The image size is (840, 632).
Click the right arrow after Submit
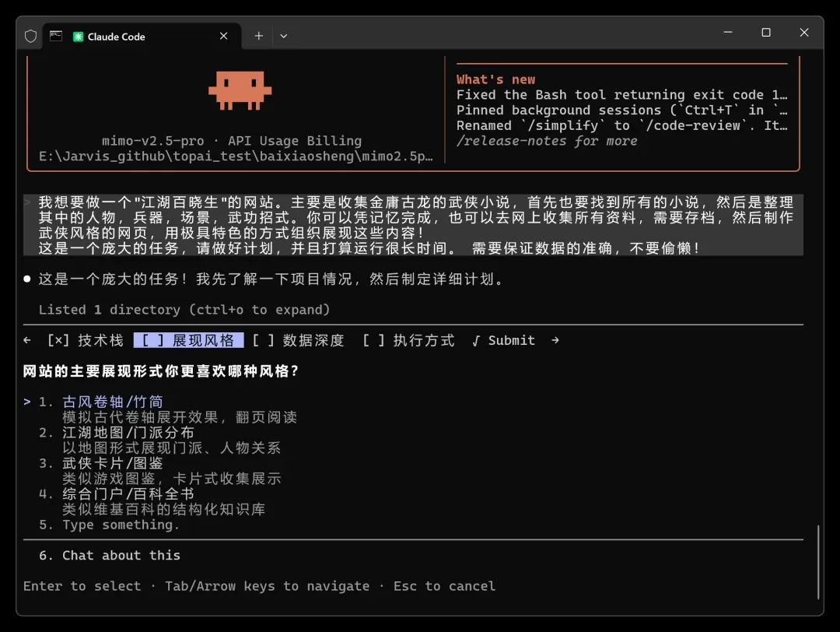point(555,340)
